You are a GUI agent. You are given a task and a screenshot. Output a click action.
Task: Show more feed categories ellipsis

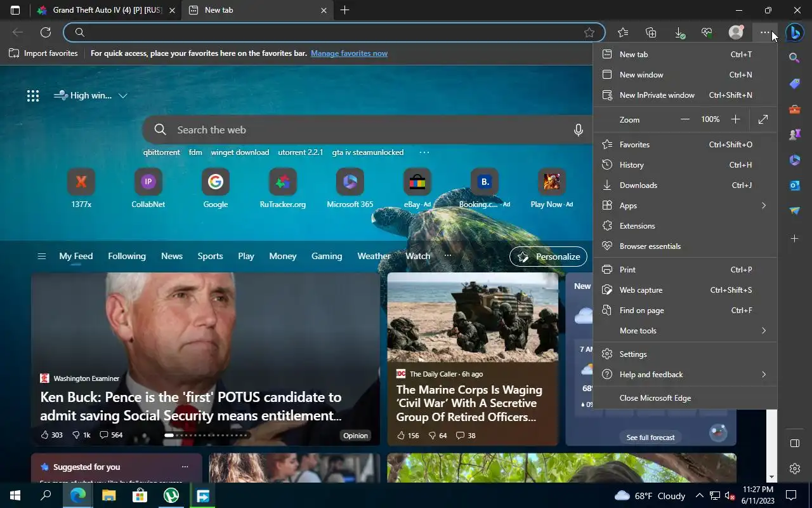[x=448, y=256]
